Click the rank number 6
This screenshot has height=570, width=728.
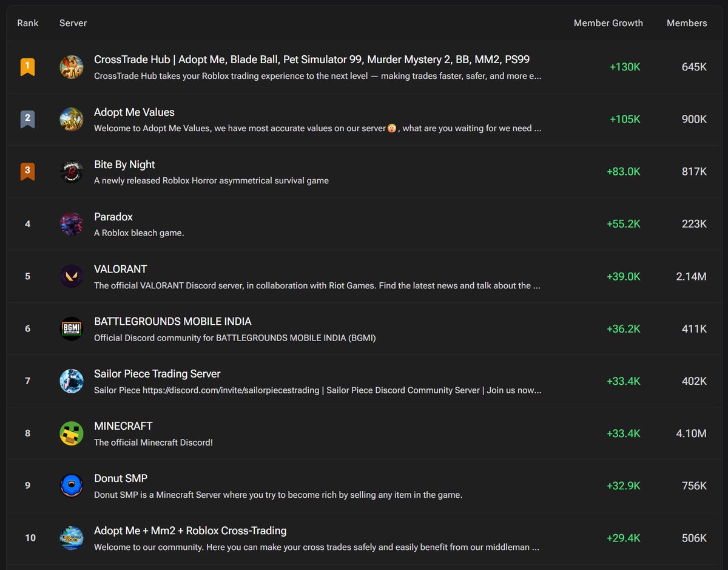pos(28,328)
